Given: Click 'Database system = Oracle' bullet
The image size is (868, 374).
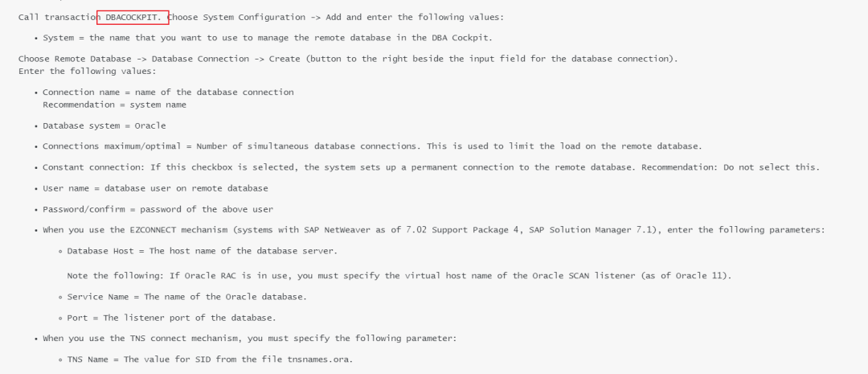Looking at the screenshot, I should point(104,125).
